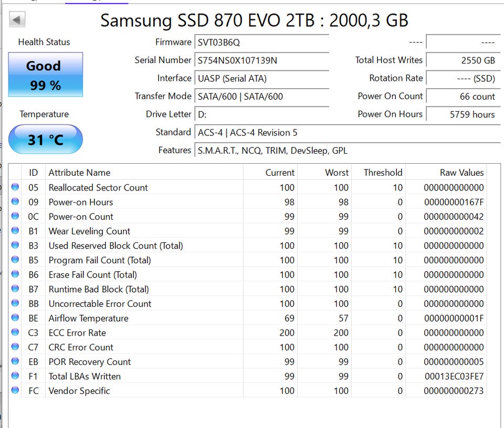Screen dimensions: 504x428
Task: Click the status circle for Airflow Temperature
Action: click(x=15, y=317)
